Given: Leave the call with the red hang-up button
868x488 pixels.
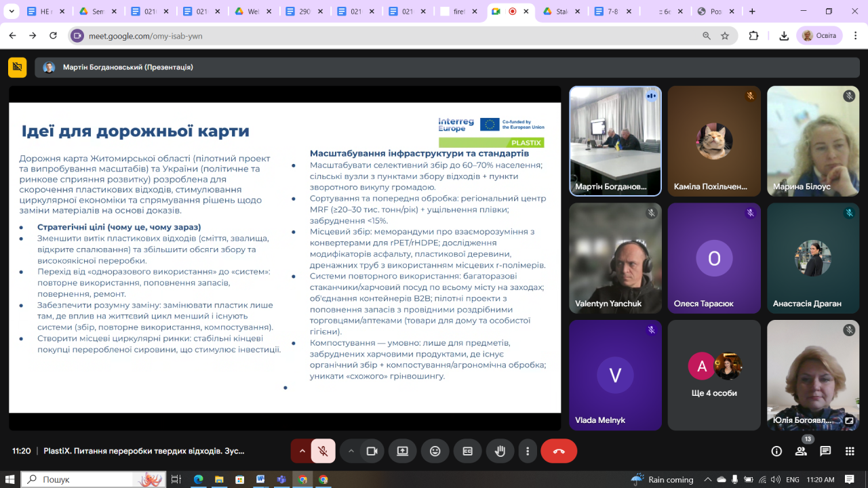Looking at the screenshot, I should coord(559,451).
